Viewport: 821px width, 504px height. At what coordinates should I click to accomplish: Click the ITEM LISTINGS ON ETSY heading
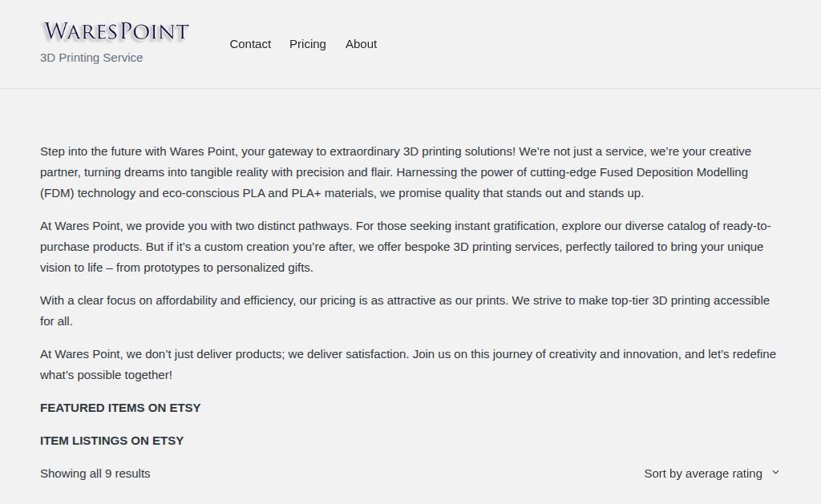pyautogui.click(x=111, y=441)
